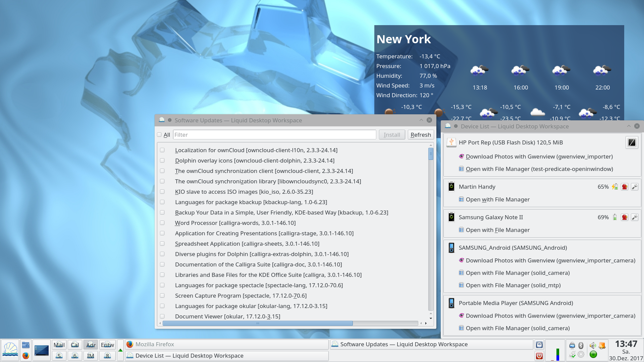Image resolution: width=644 pixels, height=362 pixels.
Task: Click the Bluetooth tray icon
Action: coord(581,345)
